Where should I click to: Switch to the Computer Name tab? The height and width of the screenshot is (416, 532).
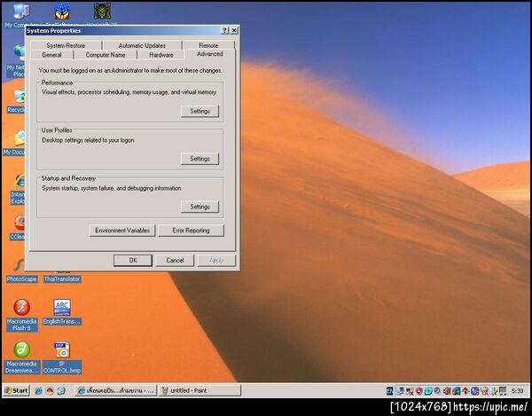click(x=106, y=55)
